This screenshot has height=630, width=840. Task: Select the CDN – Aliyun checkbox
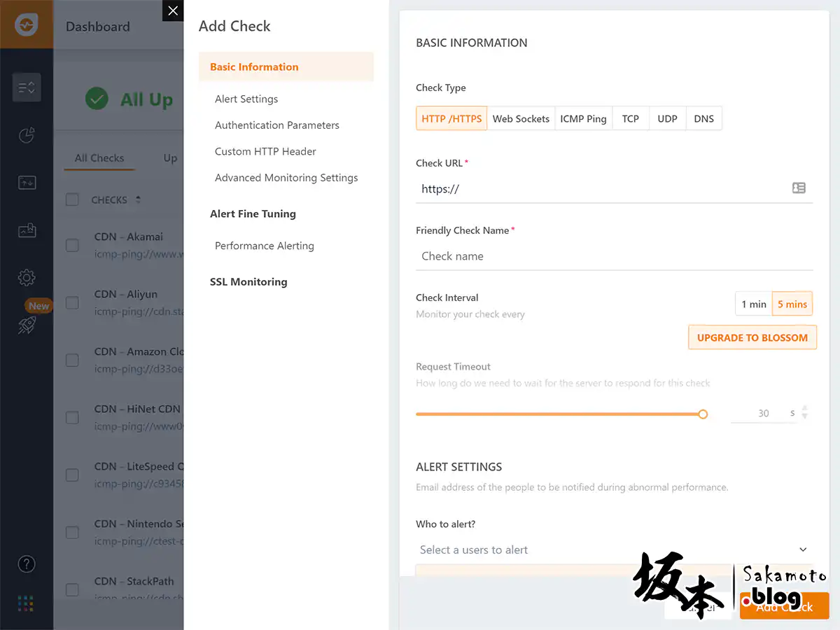(x=72, y=302)
